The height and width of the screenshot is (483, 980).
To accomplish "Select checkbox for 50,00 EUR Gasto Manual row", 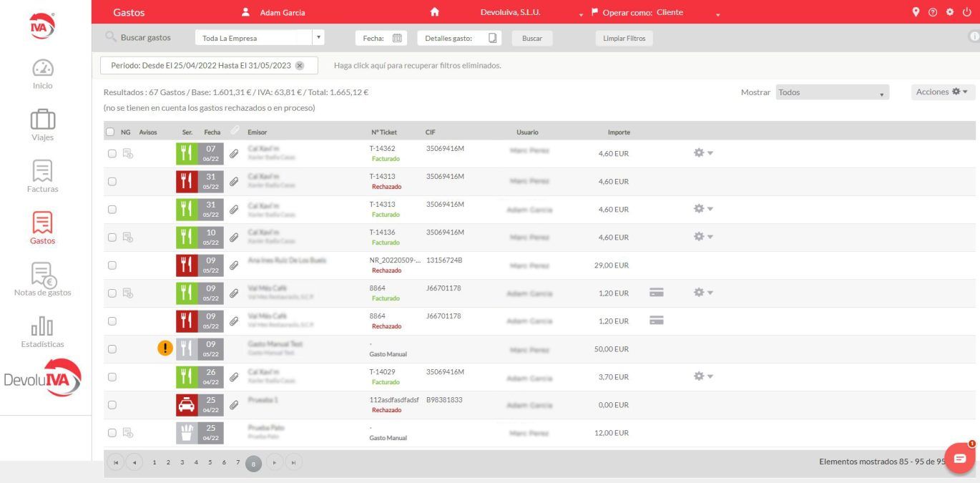I will coord(112,349).
